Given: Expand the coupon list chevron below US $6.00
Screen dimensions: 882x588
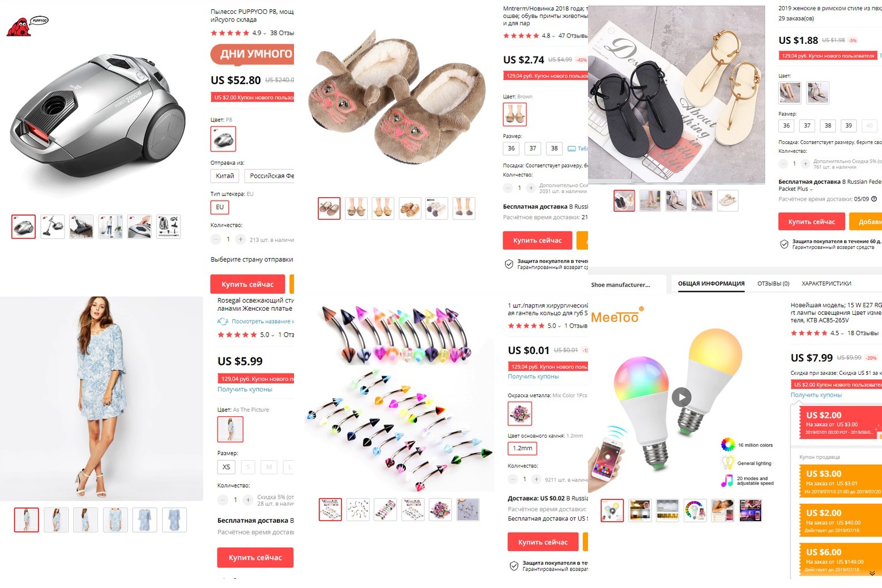Looking at the screenshot, I should click(872, 573).
